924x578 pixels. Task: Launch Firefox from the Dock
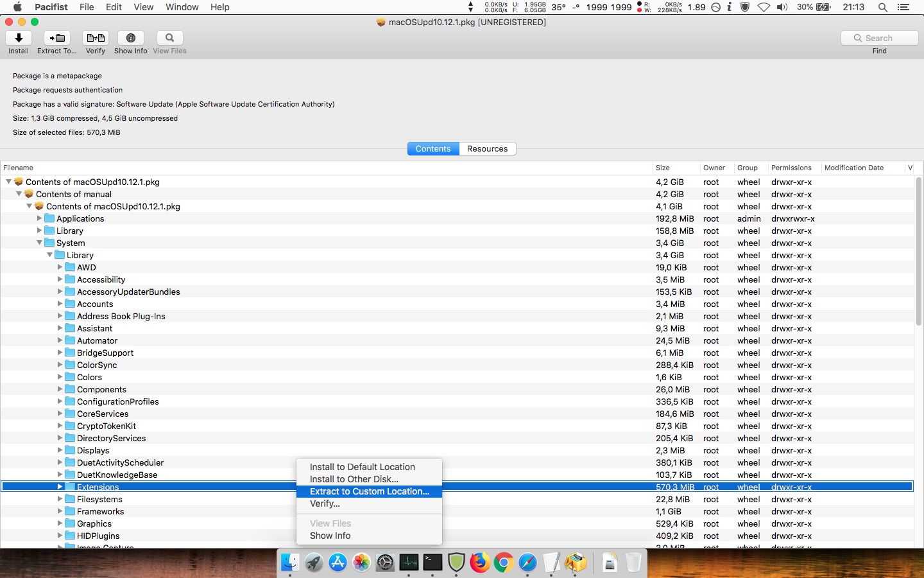480,563
